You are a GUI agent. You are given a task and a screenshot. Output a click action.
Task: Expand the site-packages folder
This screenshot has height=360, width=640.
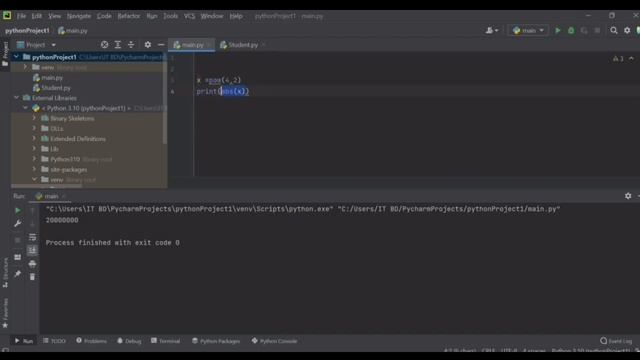click(x=34, y=169)
